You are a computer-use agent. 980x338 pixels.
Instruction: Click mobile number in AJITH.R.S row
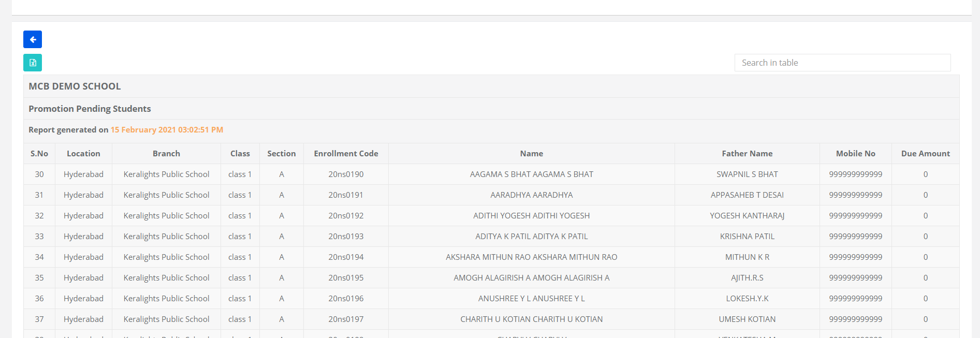coord(856,278)
